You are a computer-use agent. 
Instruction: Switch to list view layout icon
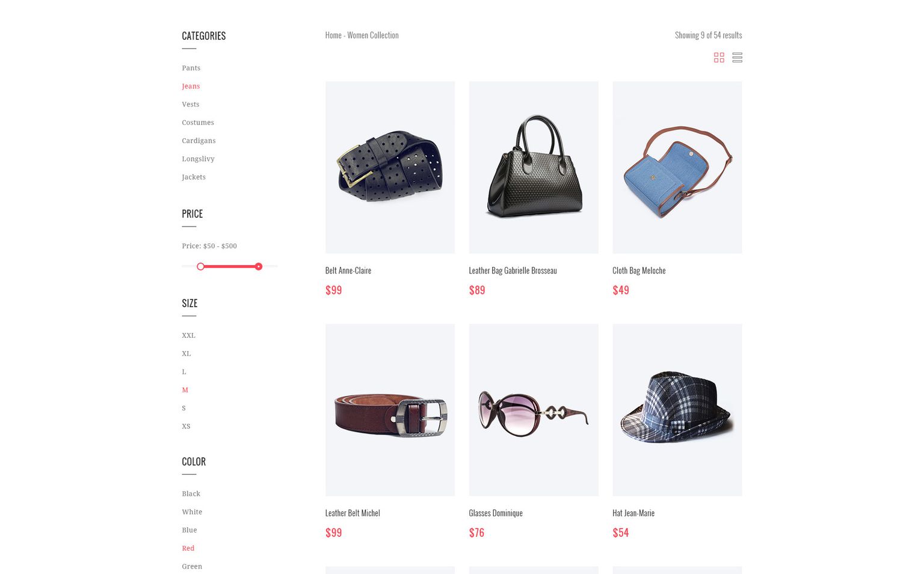point(738,58)
